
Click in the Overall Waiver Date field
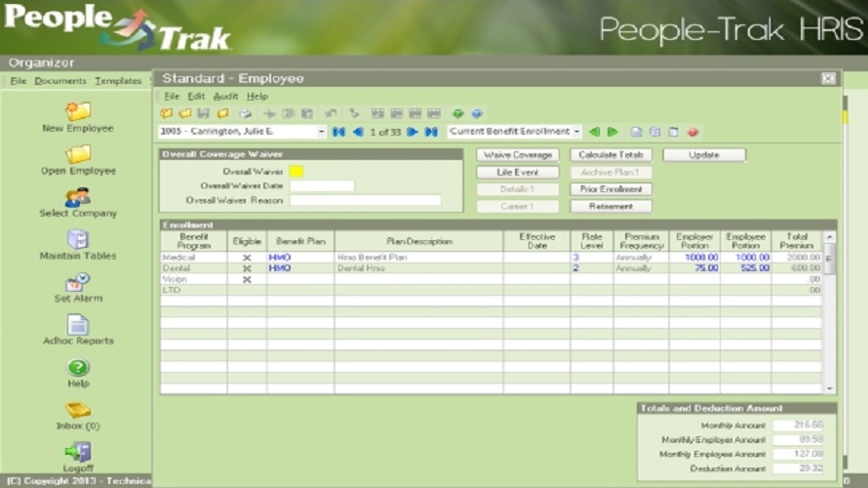click(322, 186)
